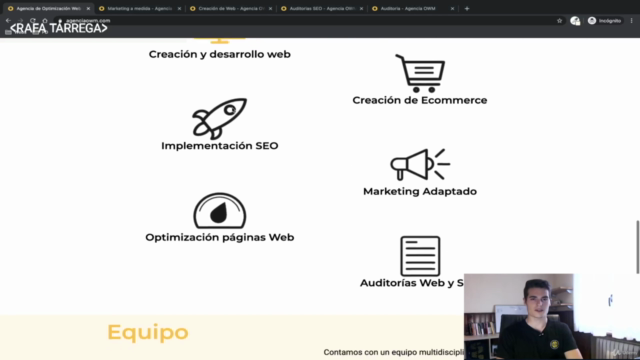Reload the page with the refresh icon
The image size is (640, 360).
point(33,20)
